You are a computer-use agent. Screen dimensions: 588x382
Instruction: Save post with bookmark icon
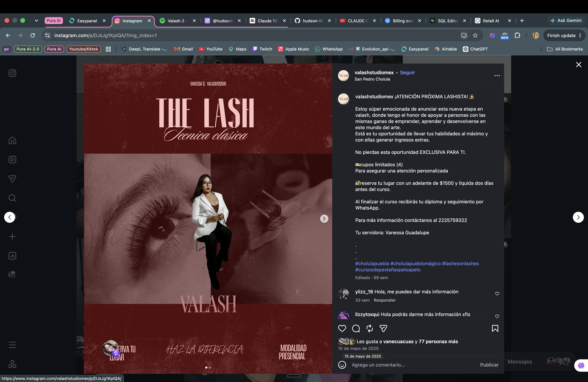[495, 328]
